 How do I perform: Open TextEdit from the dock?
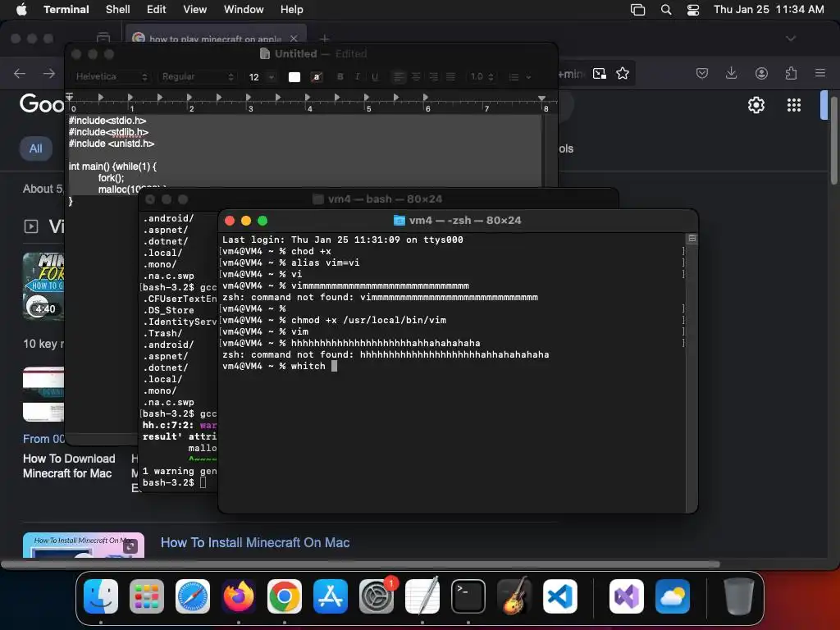click(x=422, y=596)
